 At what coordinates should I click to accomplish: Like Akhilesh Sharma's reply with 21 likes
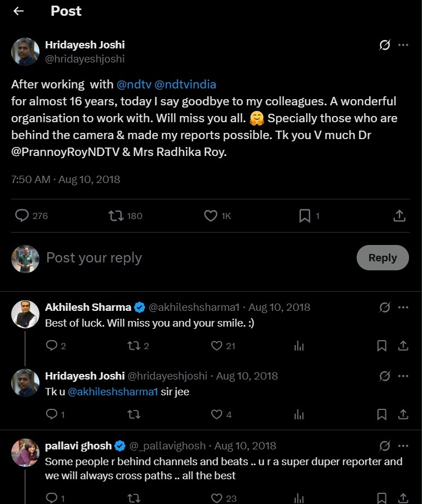[x=216, y=346]
